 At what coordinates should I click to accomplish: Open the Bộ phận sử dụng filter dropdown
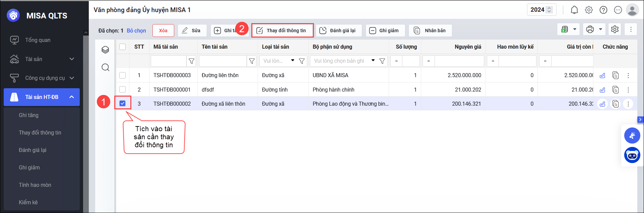click(x=373, y=61)
